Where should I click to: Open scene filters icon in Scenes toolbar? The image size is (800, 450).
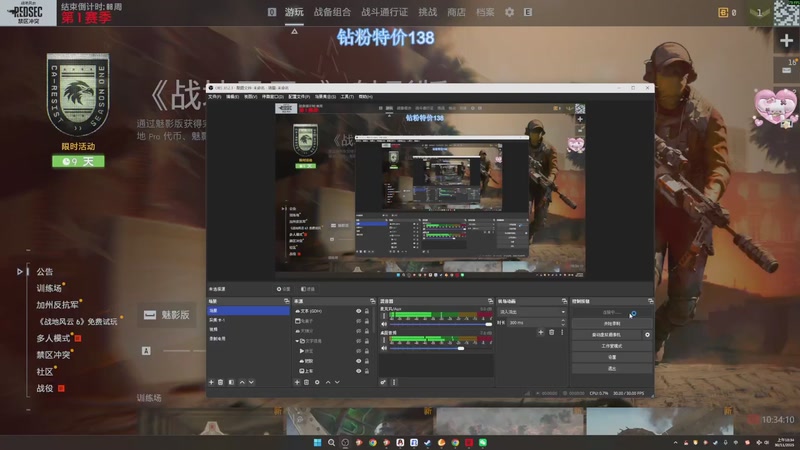pos(231,382)
